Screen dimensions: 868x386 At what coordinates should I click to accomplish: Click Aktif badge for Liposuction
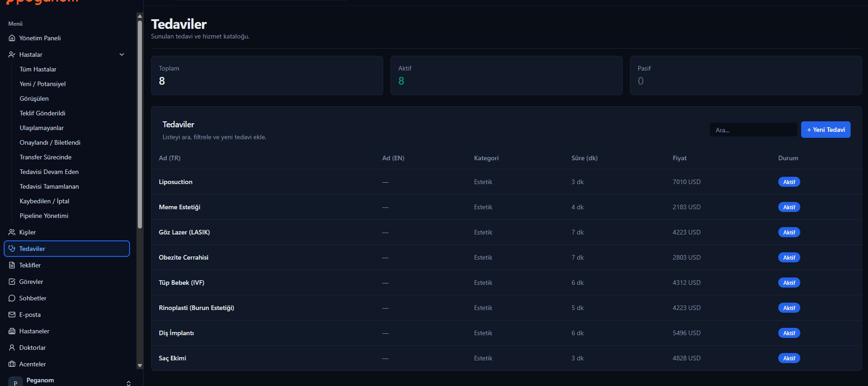point(789,182)
